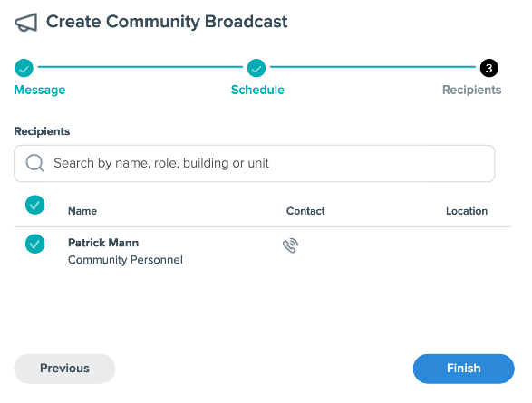
Task: Click the magnifying glass search icon
Action: coord(34,163)
